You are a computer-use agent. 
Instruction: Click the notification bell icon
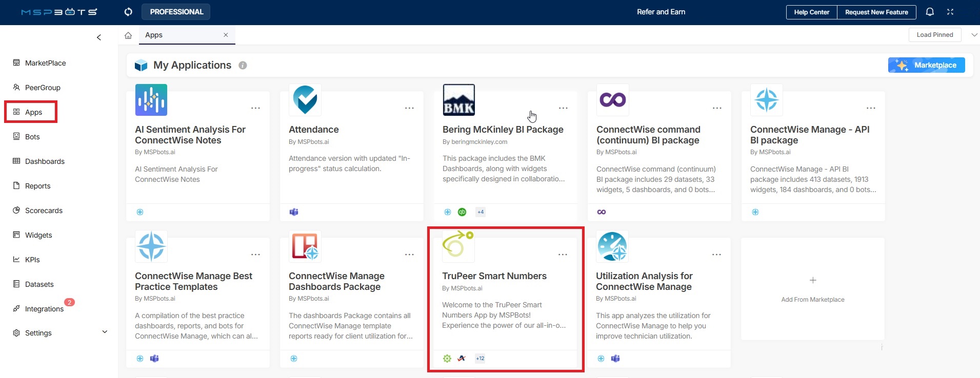click(x=930, y=12)
